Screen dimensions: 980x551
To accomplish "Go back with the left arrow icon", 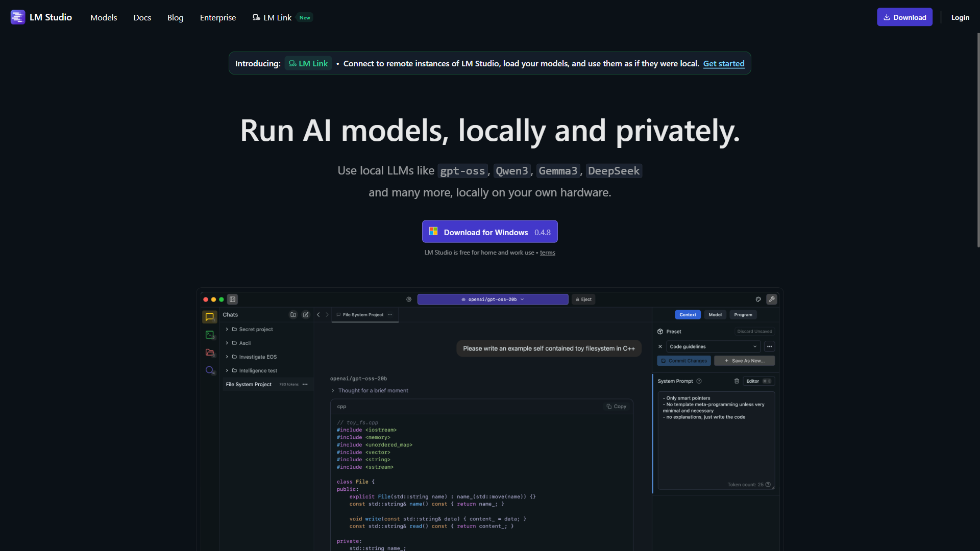I will point(318,315).
